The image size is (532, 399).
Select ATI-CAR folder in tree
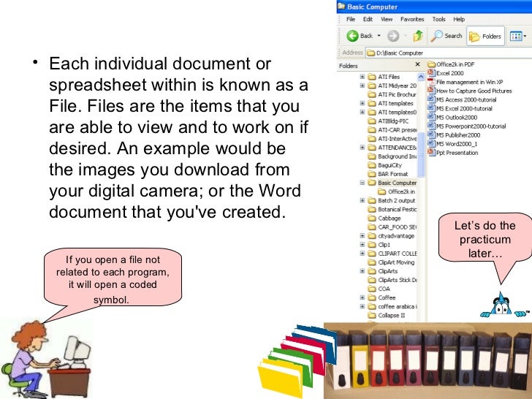(x=392, y=129)
